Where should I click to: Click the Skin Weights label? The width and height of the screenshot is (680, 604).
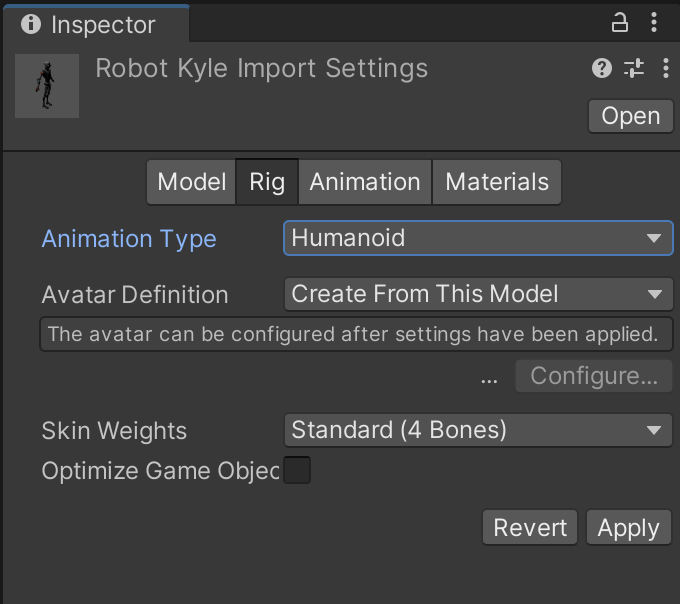[114, 431]
